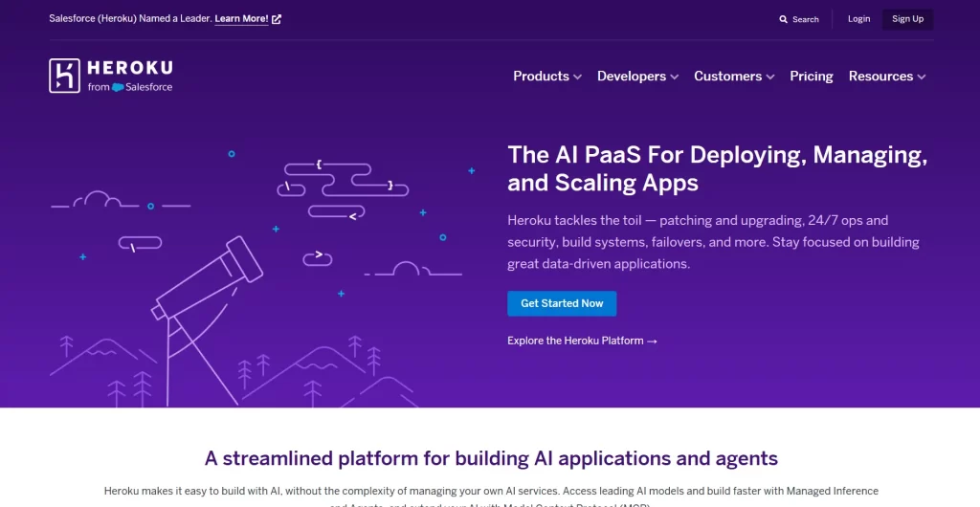Click the Salesforce cloud logo
Image resolution: width=980 pixels, height=507 pixels.
coord(118,87)
